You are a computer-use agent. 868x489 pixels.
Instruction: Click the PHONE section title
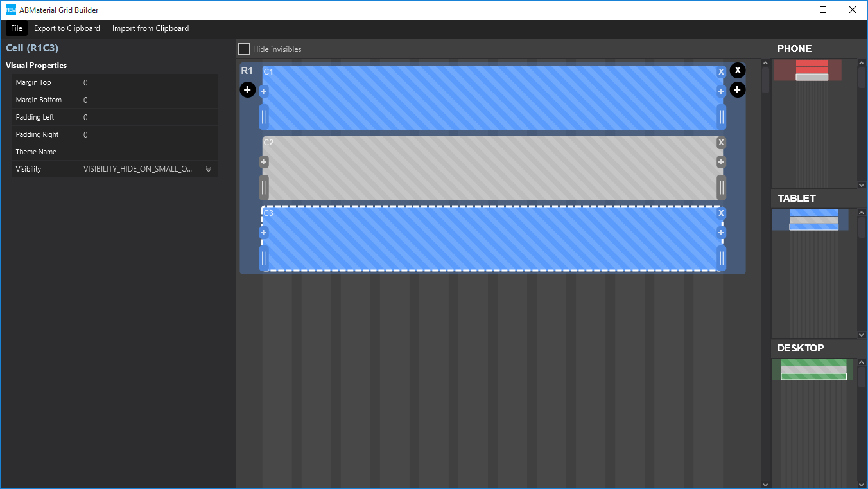794,49
